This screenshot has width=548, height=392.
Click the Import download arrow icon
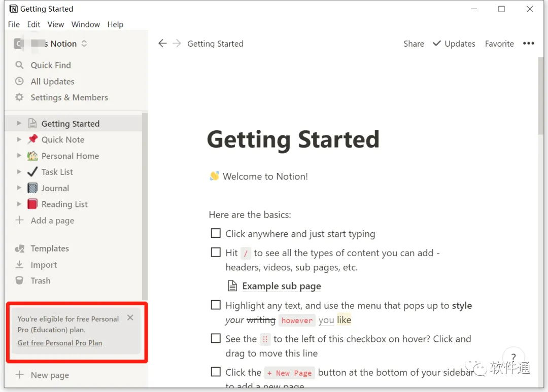20,265
